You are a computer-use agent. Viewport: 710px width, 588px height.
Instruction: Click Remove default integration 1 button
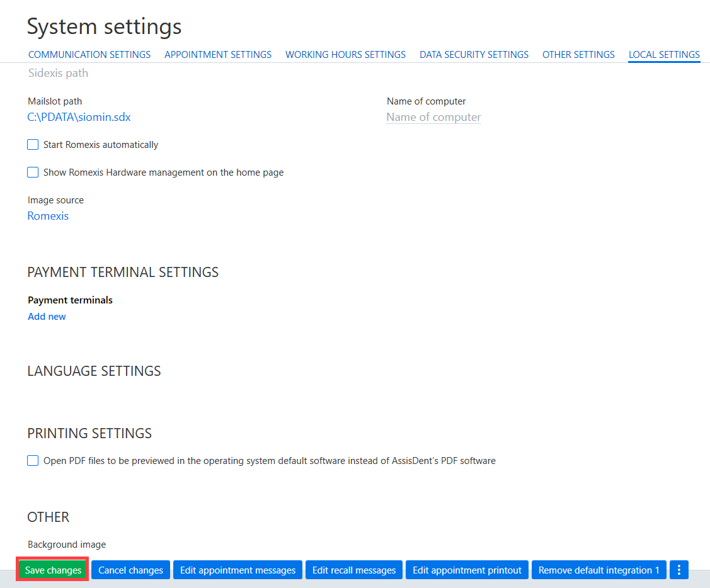pyautogui.click(x=598, y=570)
